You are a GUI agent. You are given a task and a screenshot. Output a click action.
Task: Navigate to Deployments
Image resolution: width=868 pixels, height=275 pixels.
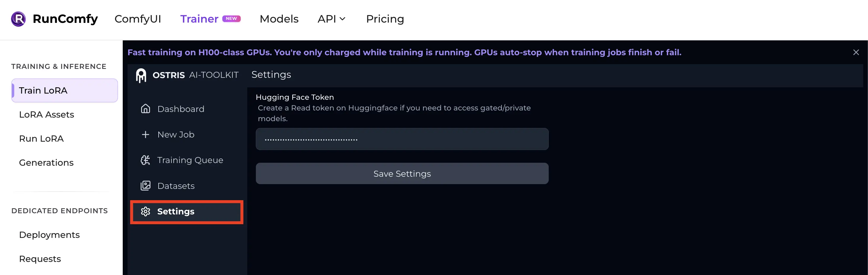pos(49,235)
